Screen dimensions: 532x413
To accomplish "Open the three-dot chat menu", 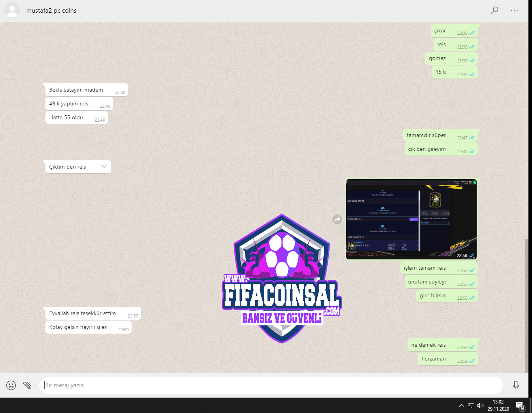I will click(x=514, y=10).
